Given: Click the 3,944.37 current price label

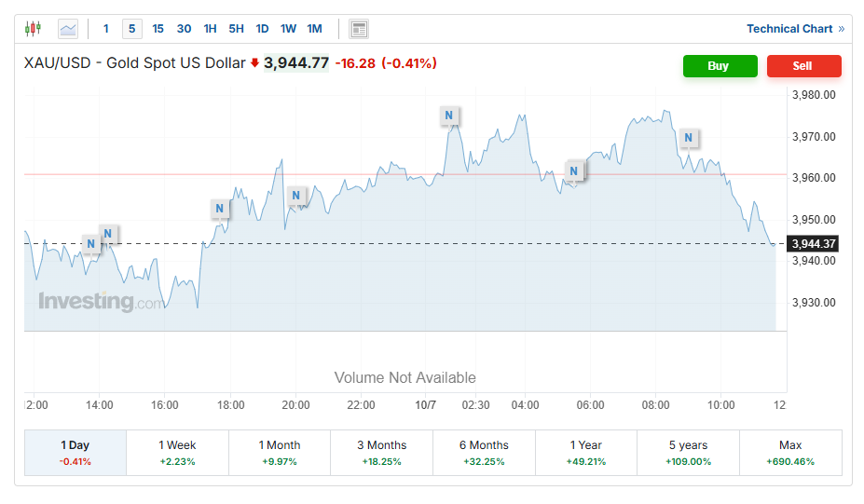Looking at the screenshot, I should pyautogui.click(x=814, y=244).
